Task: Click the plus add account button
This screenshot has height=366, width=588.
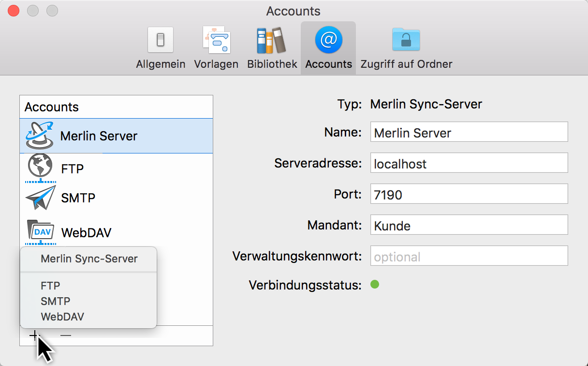Action: pyautogui.click(x=34, y=335)
